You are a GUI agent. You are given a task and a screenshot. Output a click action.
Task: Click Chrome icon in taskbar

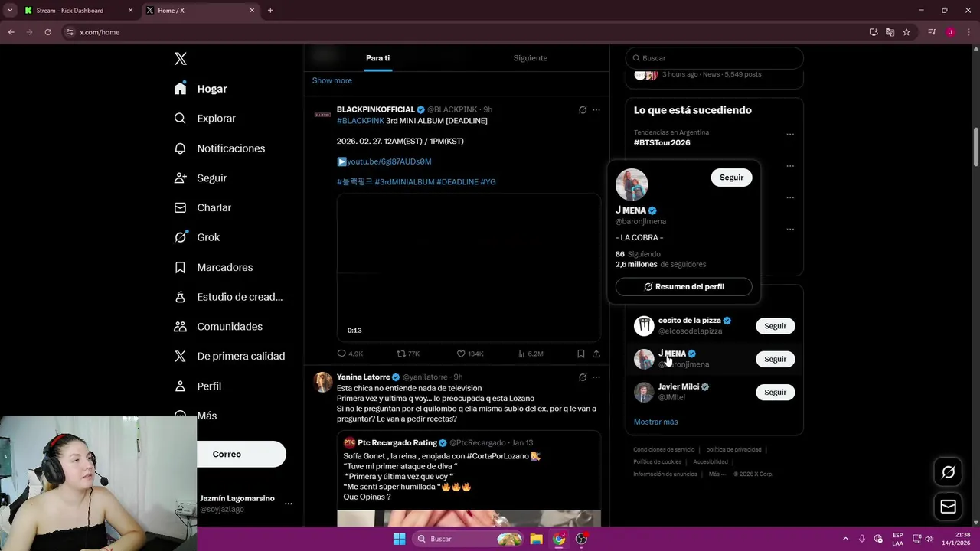pos(559,539)
